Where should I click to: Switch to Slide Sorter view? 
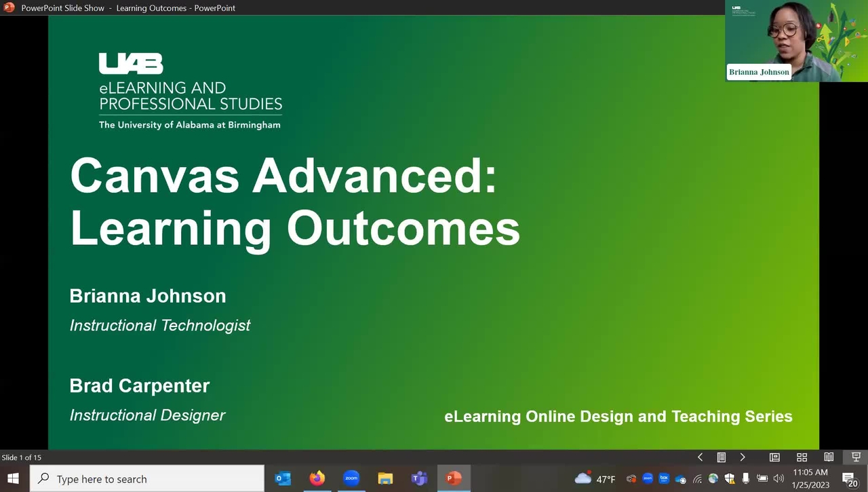(x=802, y=457)
